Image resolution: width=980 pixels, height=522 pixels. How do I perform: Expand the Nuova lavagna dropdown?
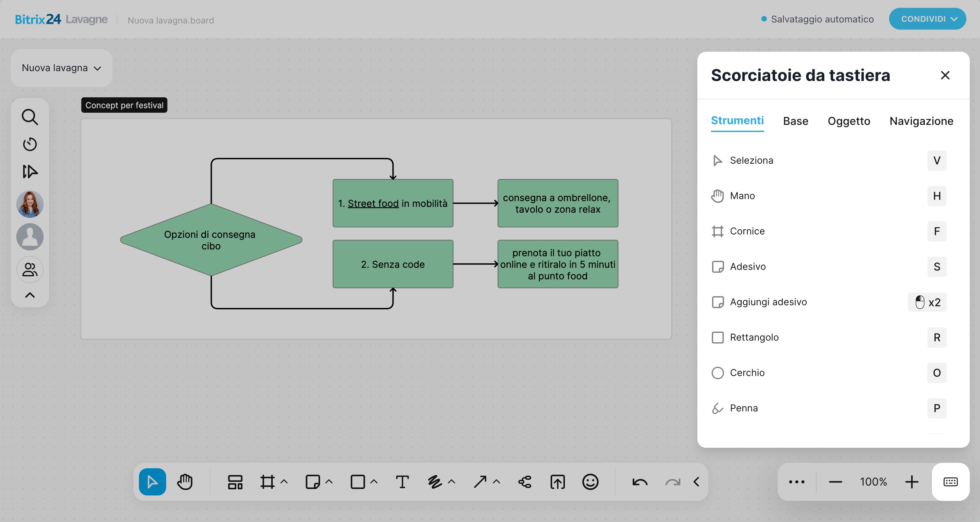click(61, 68)
